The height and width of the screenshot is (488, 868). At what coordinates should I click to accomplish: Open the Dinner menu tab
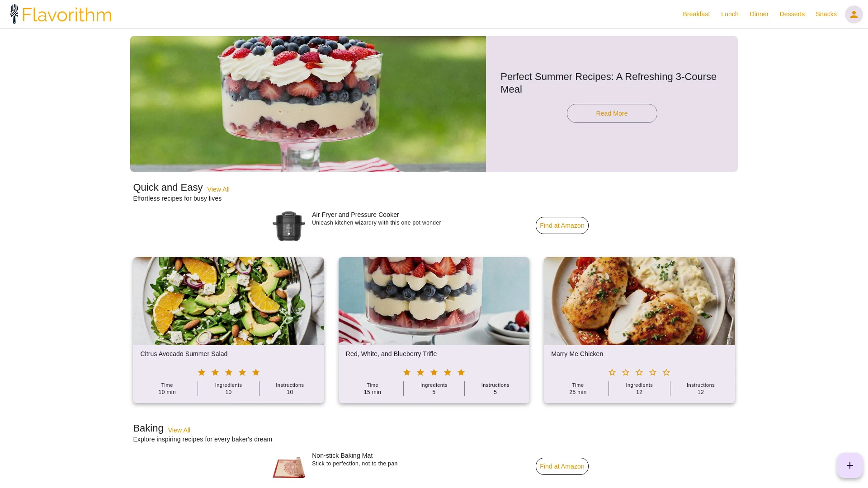759,14
